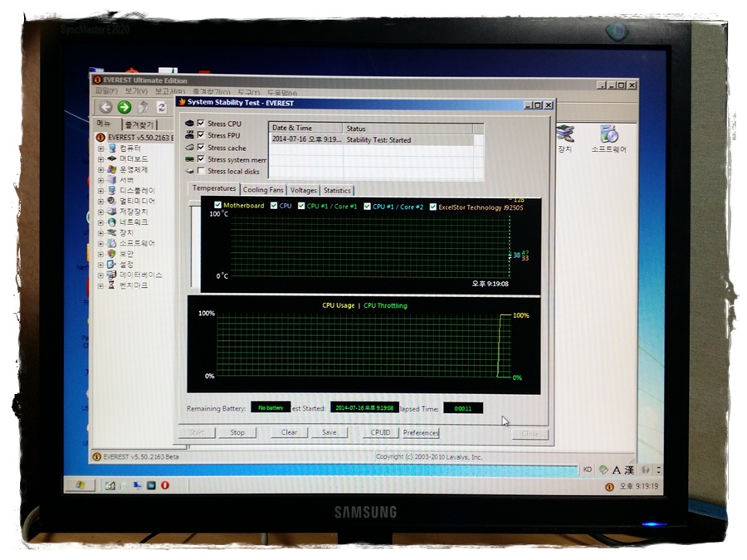
Task: Click the Status column header
Action: (x=408, y=128)
